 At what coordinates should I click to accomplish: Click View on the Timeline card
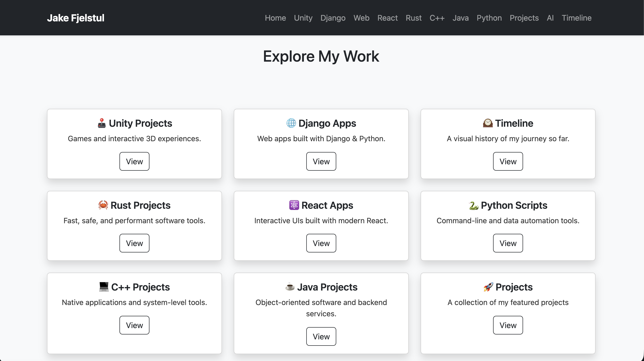click(508, 161)
